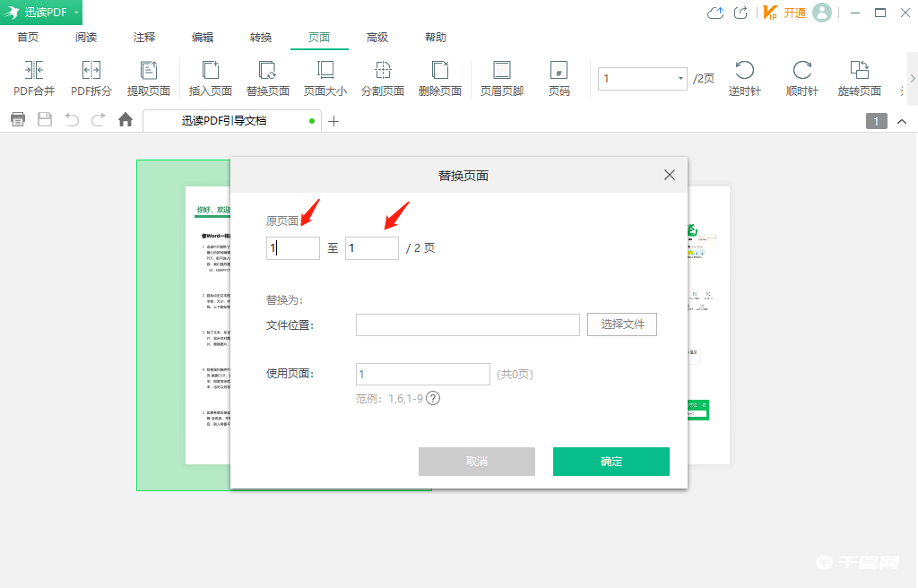The image size is (918, 588).
Task: Click 选择文件 to browse for a file
Action: pyautogui.click(x=621, y=324)
